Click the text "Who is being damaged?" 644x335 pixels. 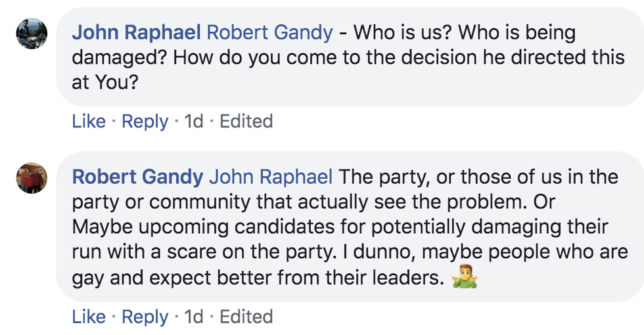499,32
